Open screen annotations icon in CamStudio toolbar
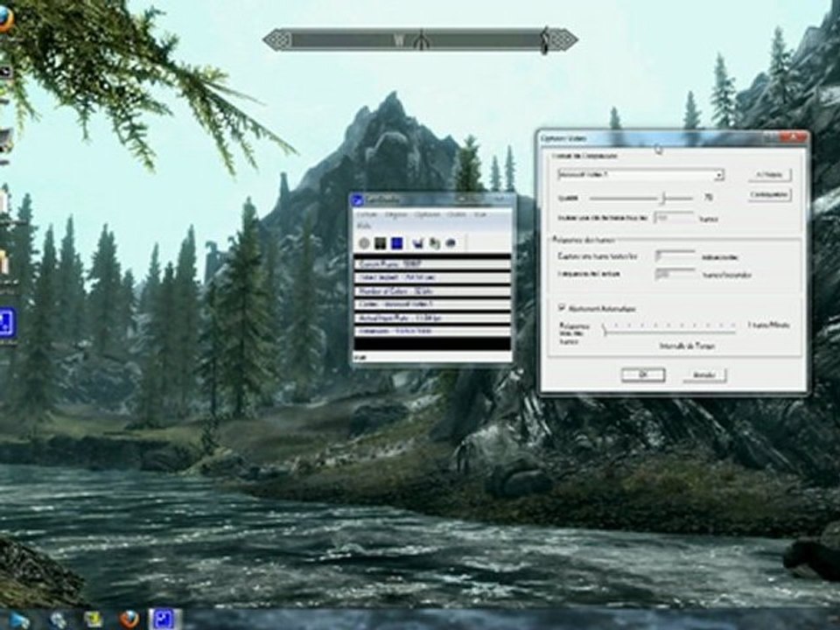 (x=435, y=244)
